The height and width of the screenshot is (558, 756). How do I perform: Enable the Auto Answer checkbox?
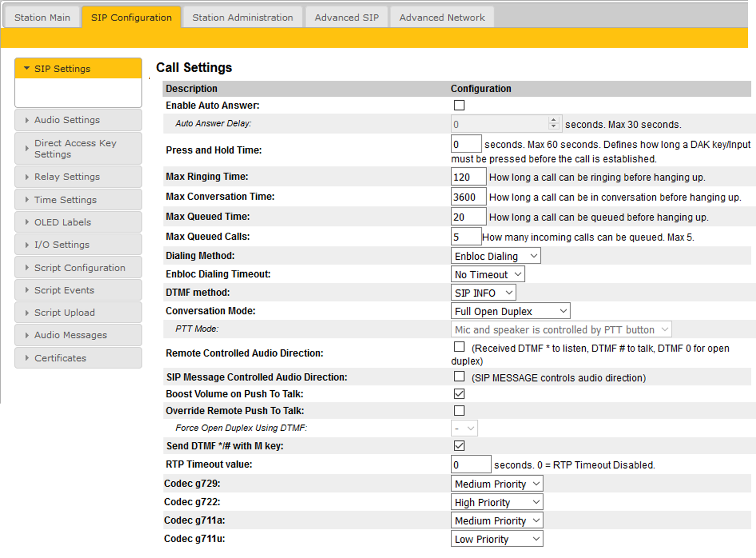coord(459,105)
